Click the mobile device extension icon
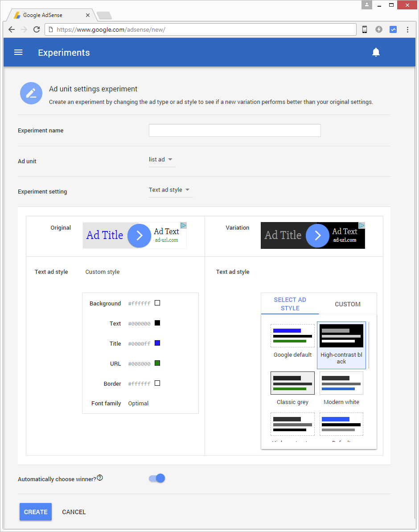Screen dimensions: 419x532 [365, 29]
